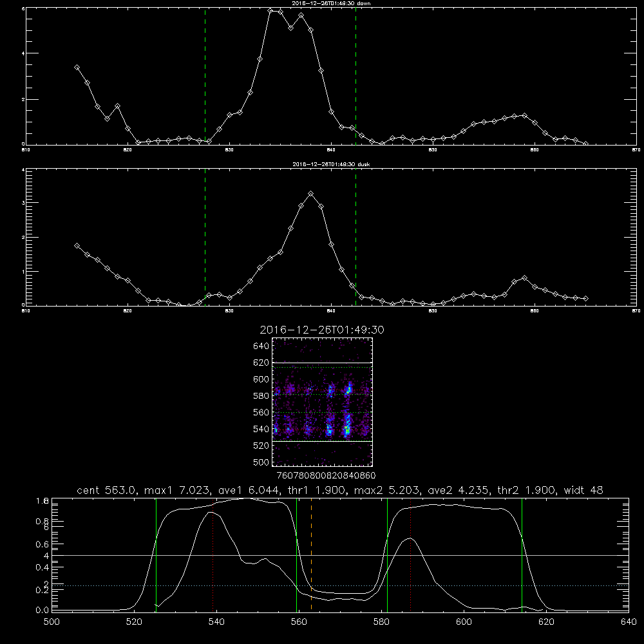Click the '580' label on the heatmap y-axis
The image size is (644, 644).
click(261, 396)
